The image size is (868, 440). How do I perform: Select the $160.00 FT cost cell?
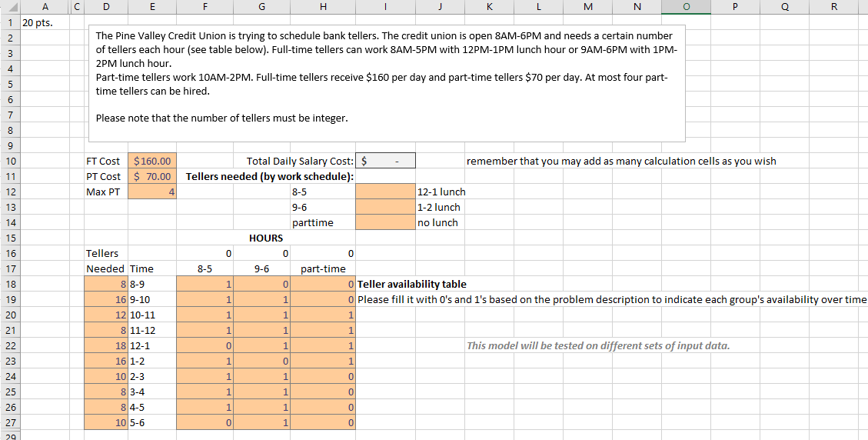tap(152, 162)
